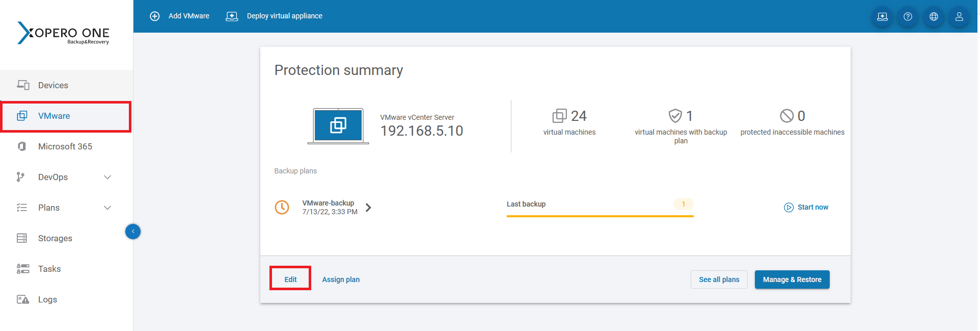Click the VMware sidebar icon
The height and width of the screenshot is (331, 980).
(22, 116)
